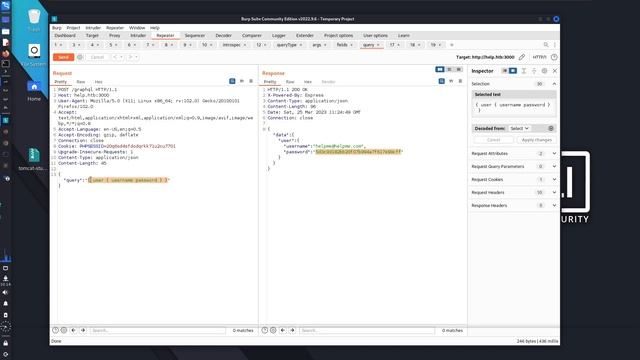The height and width of the screenshot is (360, 640).
Task: Open Repeater help question mark icon
Action: pos(554,57)
